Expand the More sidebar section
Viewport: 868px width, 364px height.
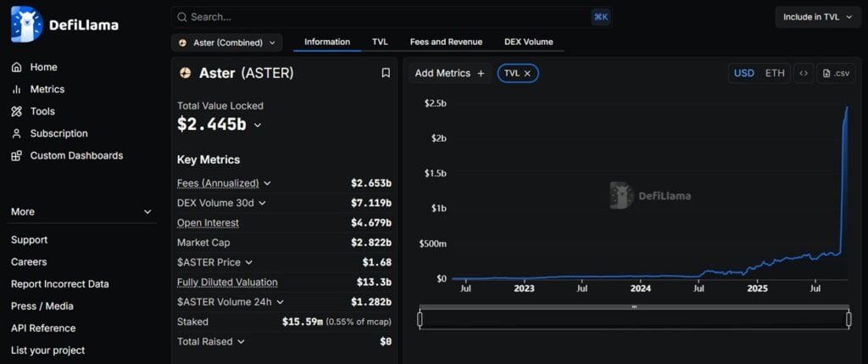pyautogui.click(x=81, y=211)
